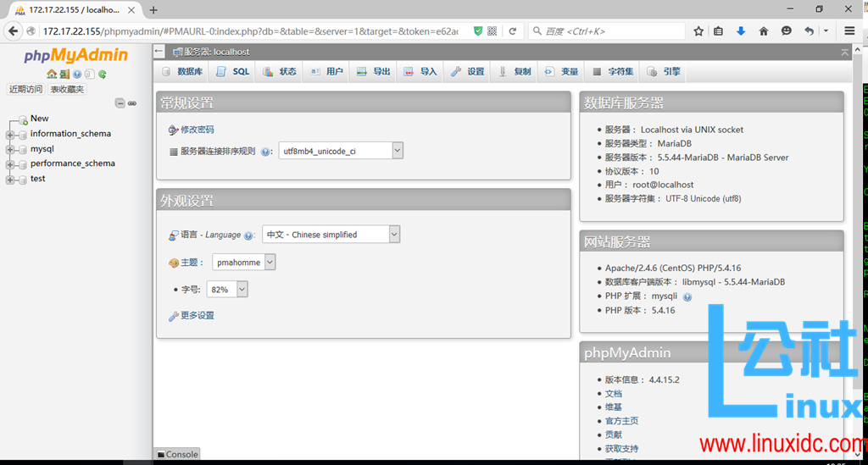Click the QR code icon in address bar
868x465 pixels.
pos(492,31)
